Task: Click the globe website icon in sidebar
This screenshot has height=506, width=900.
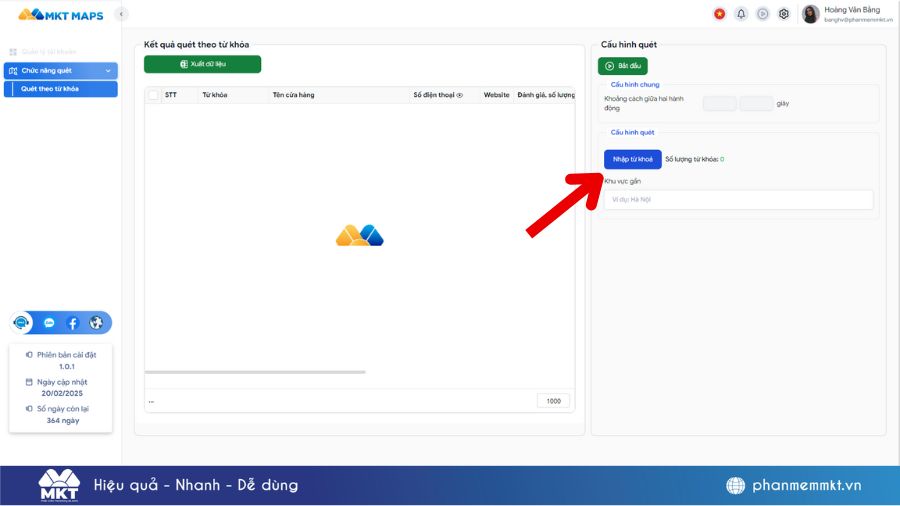Action: pyautogui.click(x=96, y=323)
